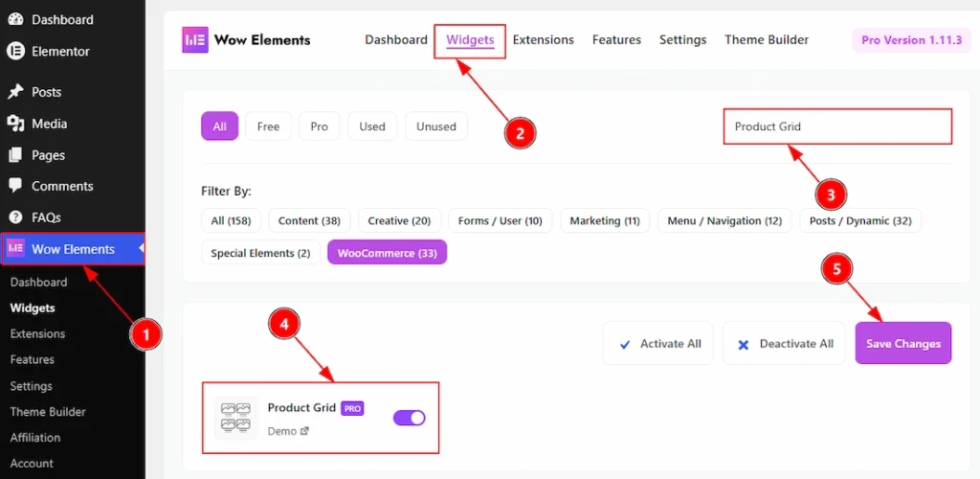Open the Features tab in header
This screenshot has height=479, width=980.
(617, 40)
